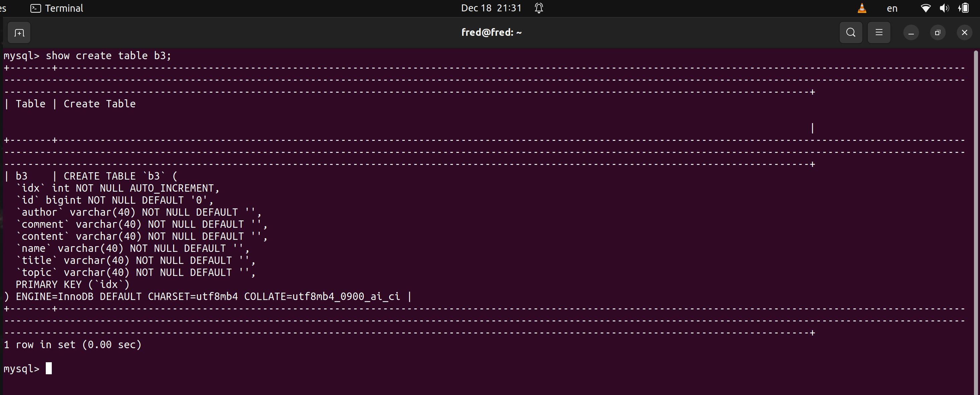Open the Wi-Fi network indicator
980x395 pixels.
pyautogui.click(x=925, y=8)
